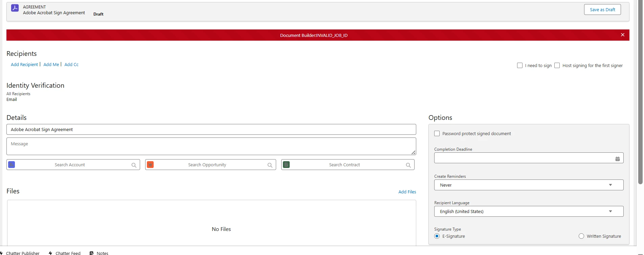Viewport: 644px width, 255px height.
Task: Check the I need to sign box
Action: click(520, 65)
